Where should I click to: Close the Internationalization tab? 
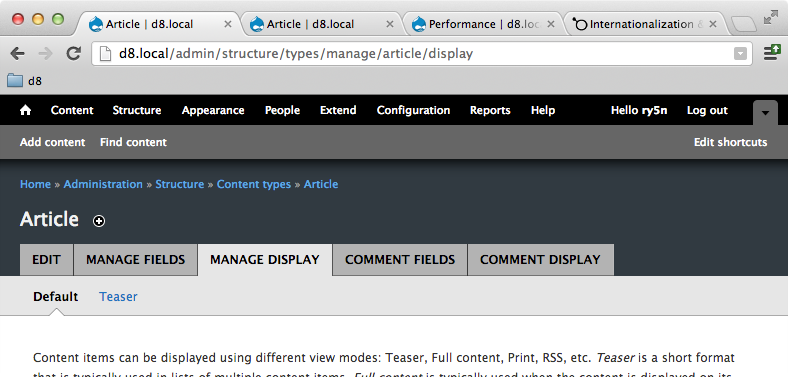[x=713, y=24]
